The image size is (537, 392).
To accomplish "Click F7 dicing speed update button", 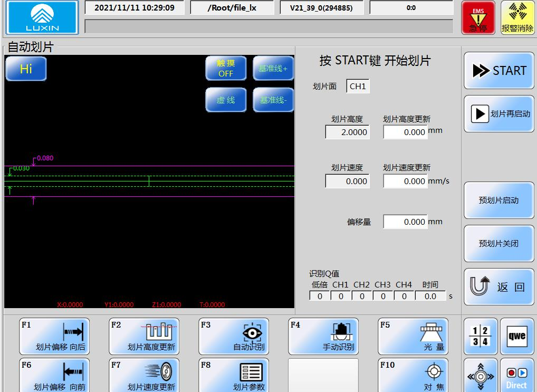I will [144, 375].
